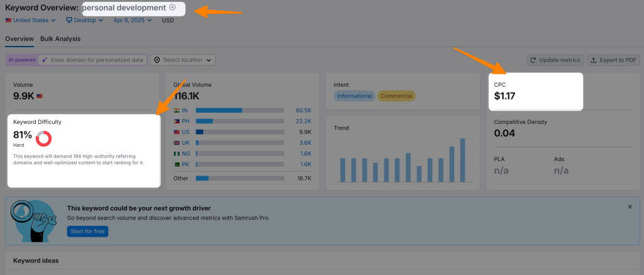The image size is (644, 275).
Task: Click the UK country link
Action: [x=186, y=143]
